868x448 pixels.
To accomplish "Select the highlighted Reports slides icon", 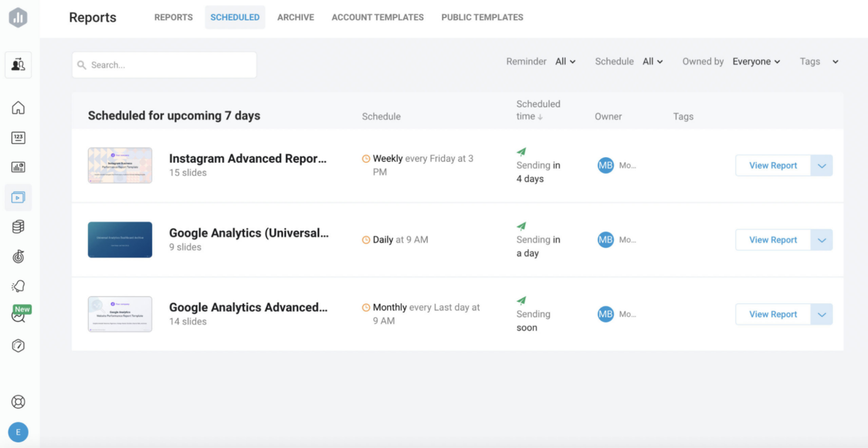I will 18,197.
